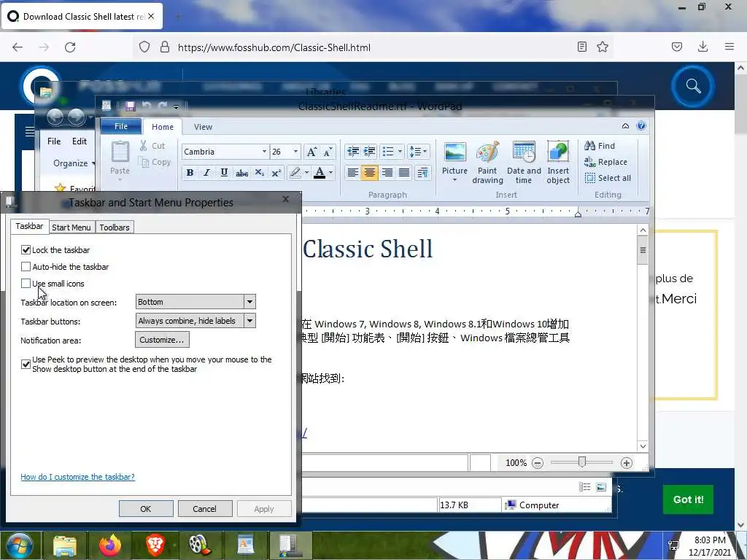Apply superscript formatting in WordPad
Viewport: 747px width, 560px height.
(x=276, y=172)
